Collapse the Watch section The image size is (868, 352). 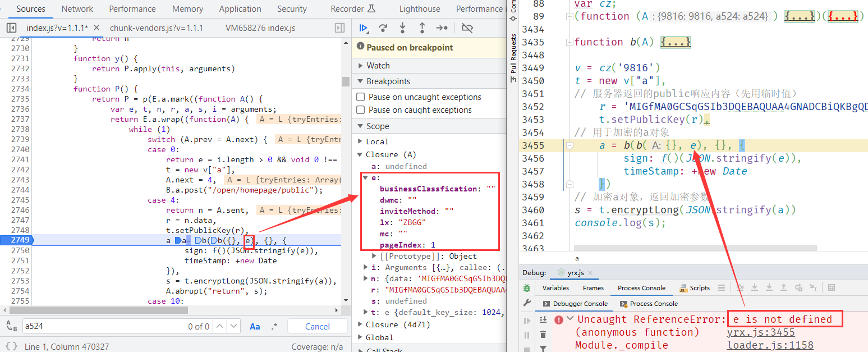[378, 66]
